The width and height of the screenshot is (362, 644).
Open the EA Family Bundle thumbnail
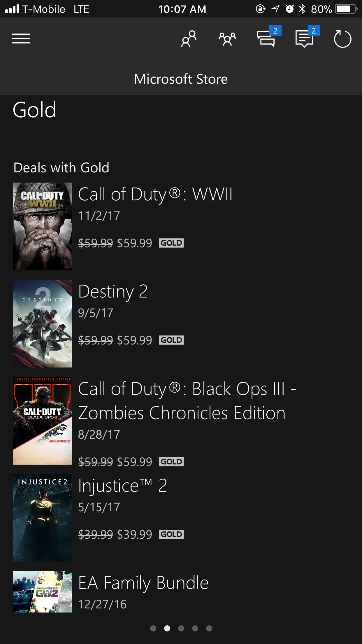click(43, 591)
